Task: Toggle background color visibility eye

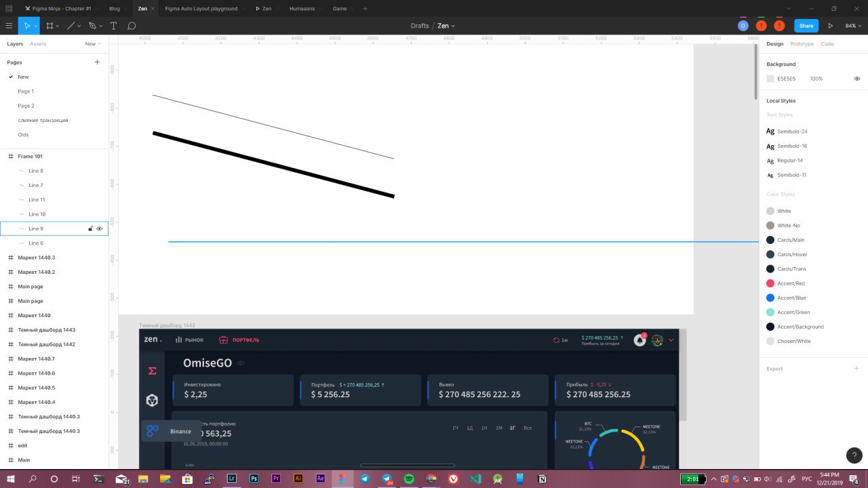Action: pos(856,79)
